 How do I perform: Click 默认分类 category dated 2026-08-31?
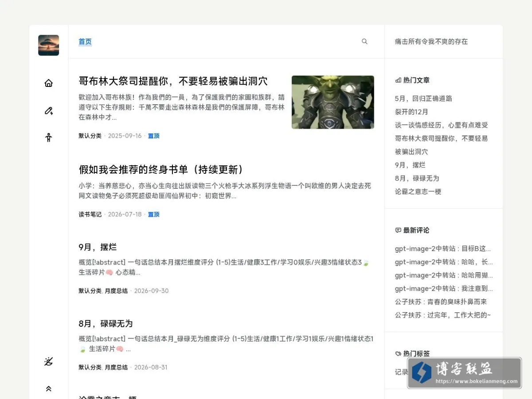point(90,367)
